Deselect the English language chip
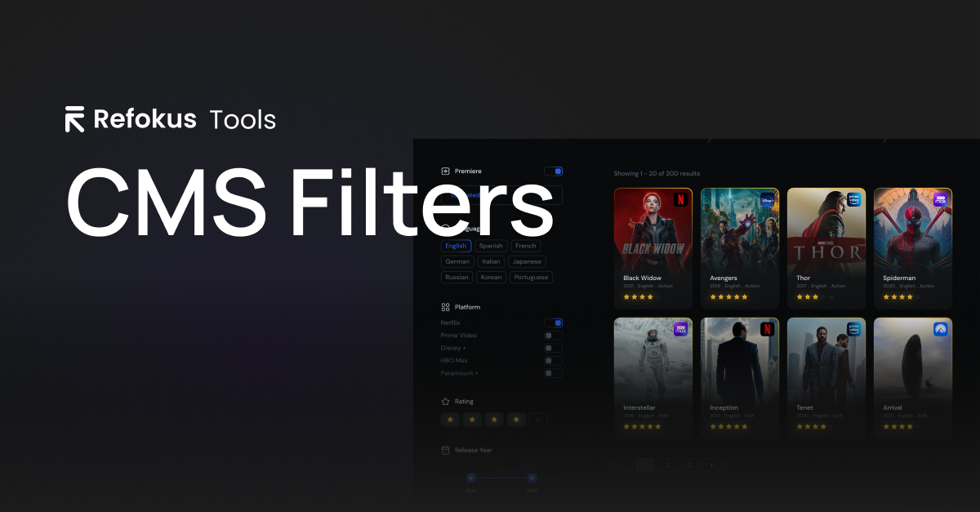Image resolution: width=980 pixels, height=512 pixels. point(457,246)
